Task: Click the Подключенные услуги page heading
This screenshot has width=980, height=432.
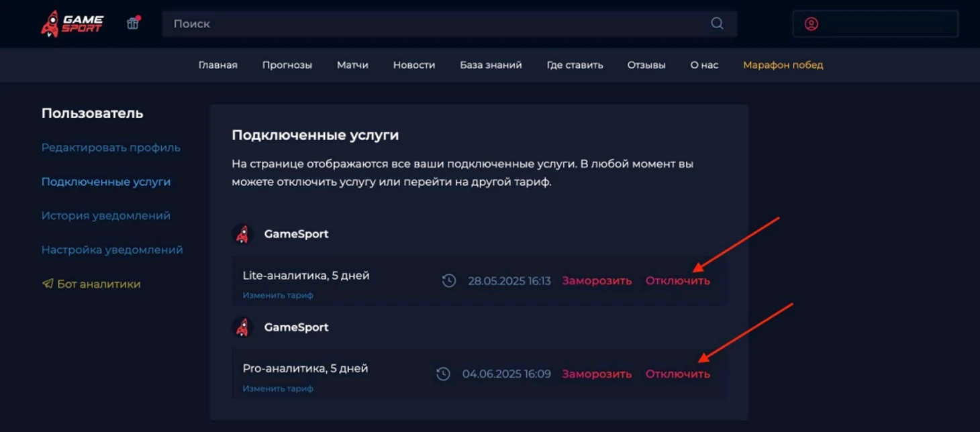Action: 315,136
